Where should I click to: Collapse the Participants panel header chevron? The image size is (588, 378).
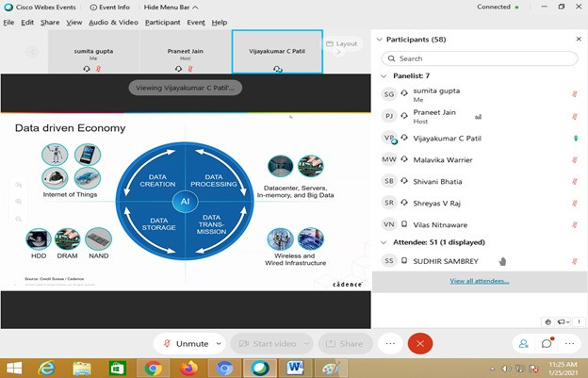point(380,41)
